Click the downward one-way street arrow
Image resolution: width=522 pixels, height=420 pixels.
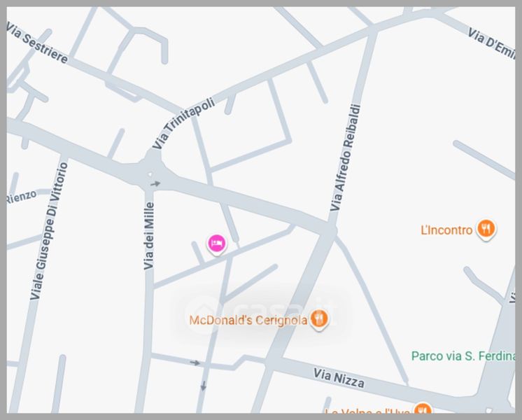204,386
